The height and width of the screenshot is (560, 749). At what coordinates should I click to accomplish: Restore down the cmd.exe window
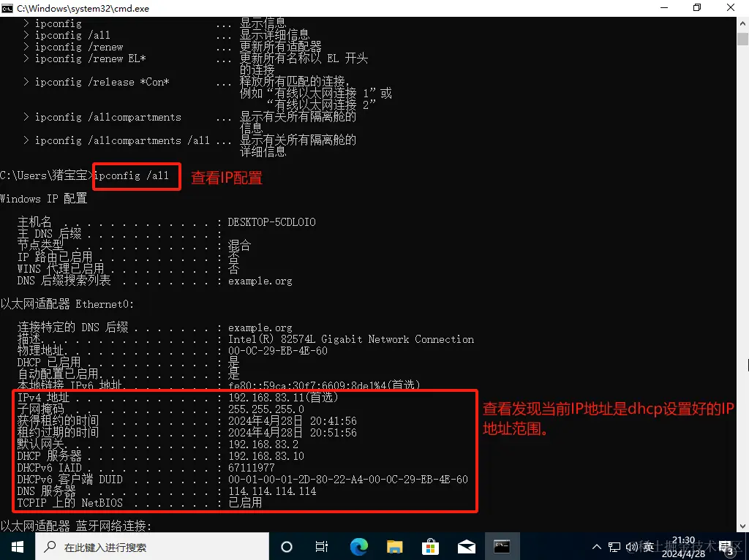click(x=697, y=7)
